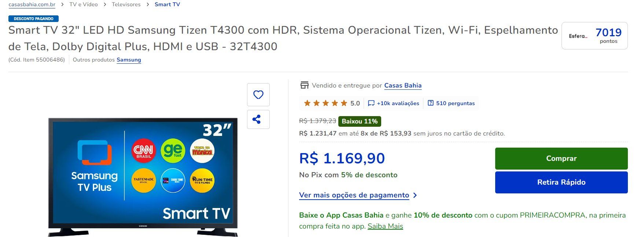
Task: Add product to favorites with heart icon
Action: click(x=258, y=95)
